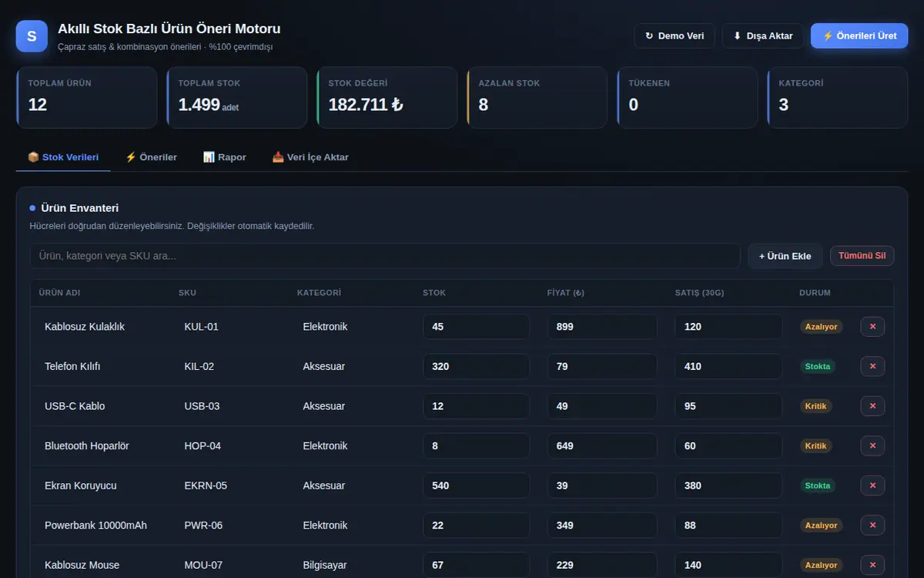
Task: Edit stock field of Bluetooth Hoparlör
Action: click(476, 445)
